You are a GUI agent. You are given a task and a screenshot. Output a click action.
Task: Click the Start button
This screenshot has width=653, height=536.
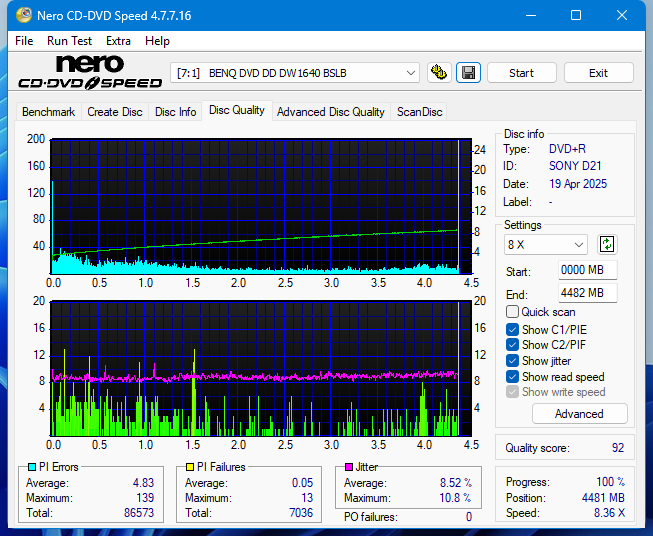pos(521,73)
